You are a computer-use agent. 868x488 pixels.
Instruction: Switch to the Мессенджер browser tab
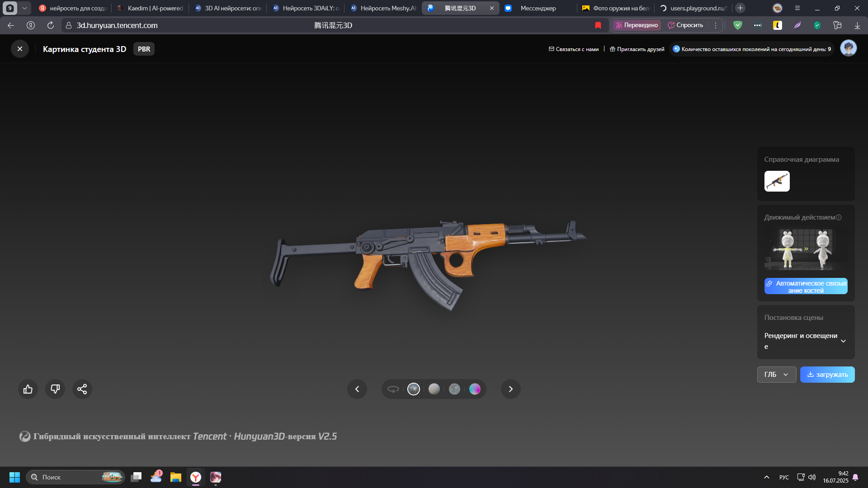tap(538, 8)
